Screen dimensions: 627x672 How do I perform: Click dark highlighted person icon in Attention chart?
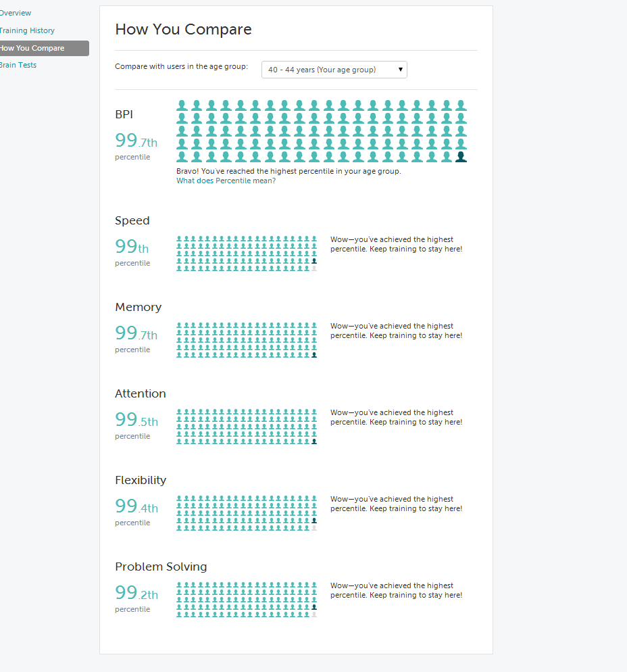click(x=314, y=441)
